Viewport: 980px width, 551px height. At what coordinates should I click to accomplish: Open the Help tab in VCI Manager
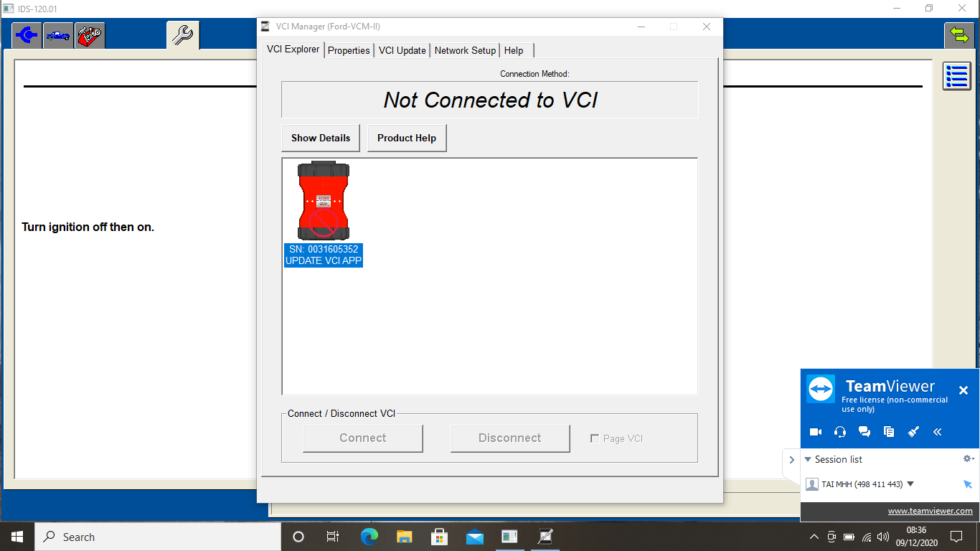tap(514, 50)
